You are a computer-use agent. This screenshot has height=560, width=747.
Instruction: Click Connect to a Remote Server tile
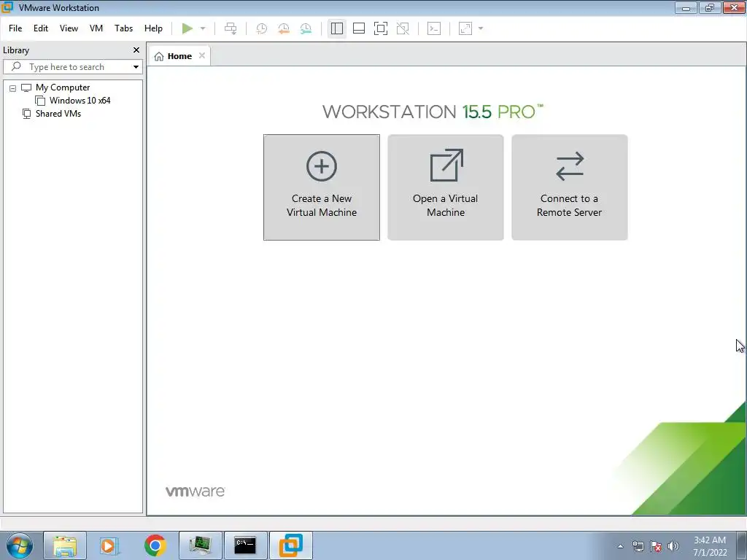[x=569, y=187]
